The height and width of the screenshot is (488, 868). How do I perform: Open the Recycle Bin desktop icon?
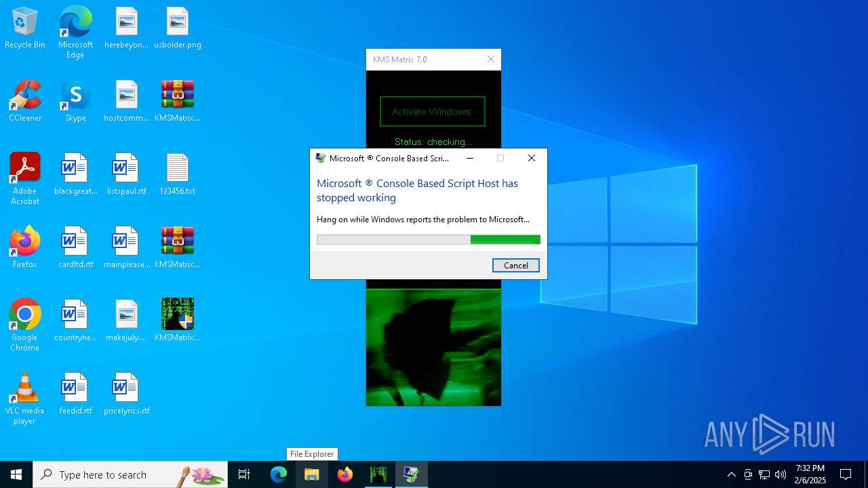(25, 28)
